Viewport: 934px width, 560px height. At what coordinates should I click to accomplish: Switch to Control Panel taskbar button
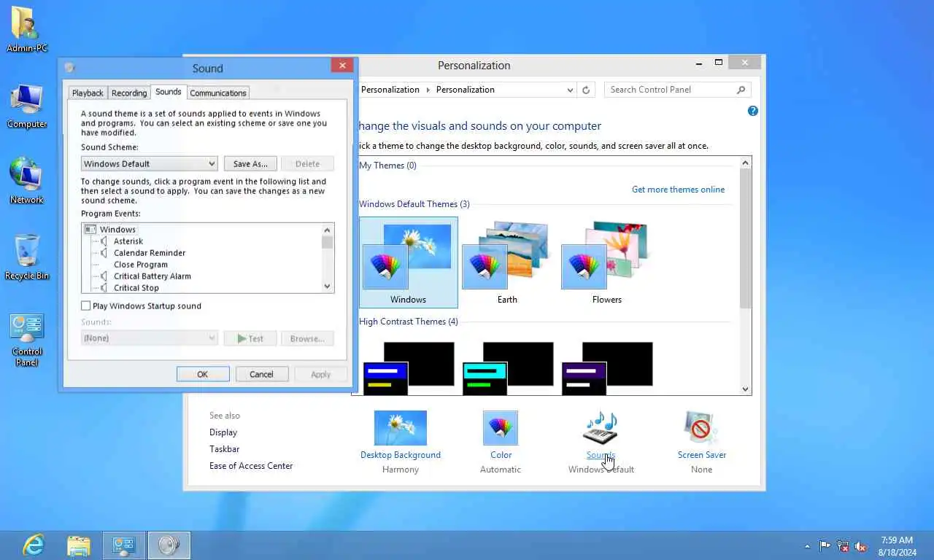124,545
